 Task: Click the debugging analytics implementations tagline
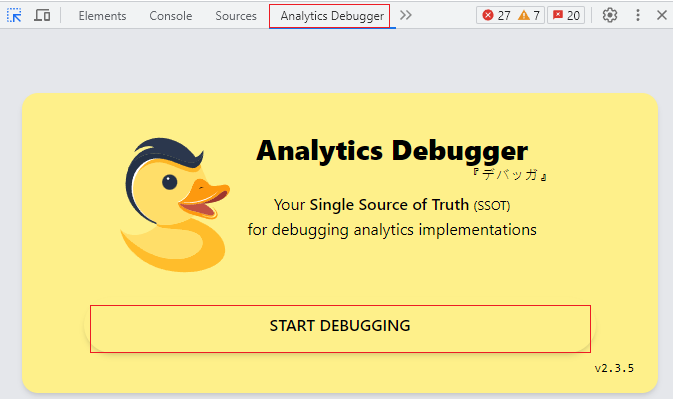pos(392,230)
